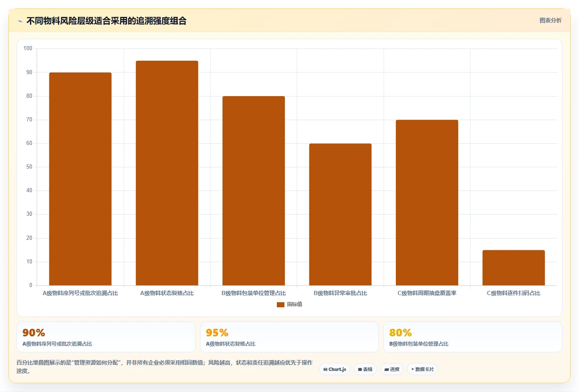
Task: Click the Chart.js tag icon
Action: coord(325,370)
